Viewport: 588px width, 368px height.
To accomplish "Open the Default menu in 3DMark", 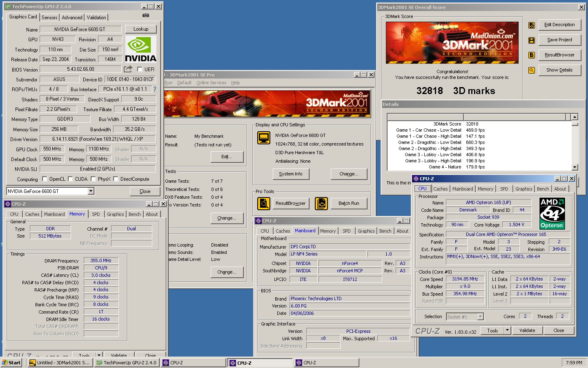I will (x=184, y=83).
